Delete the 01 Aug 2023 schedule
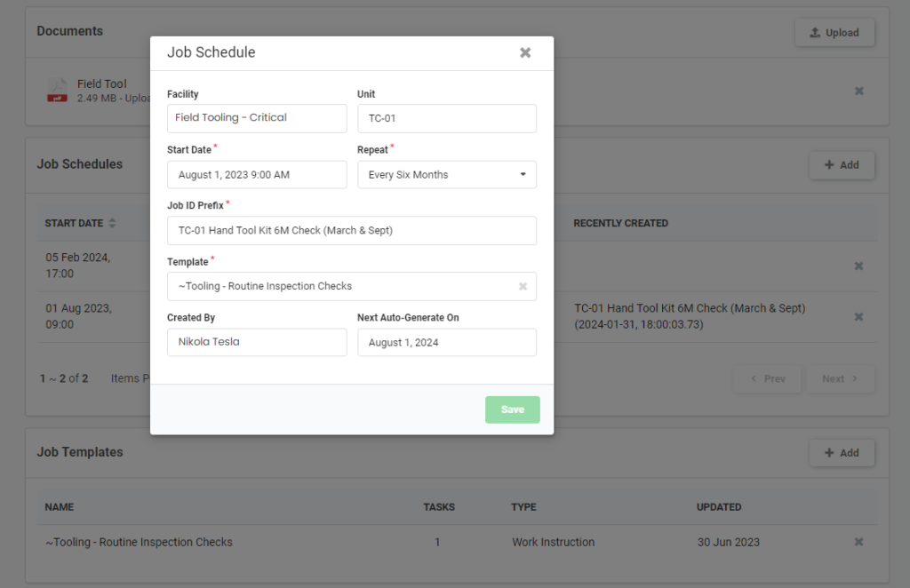Viewport: 910px width, 588px height. point(859,316)
